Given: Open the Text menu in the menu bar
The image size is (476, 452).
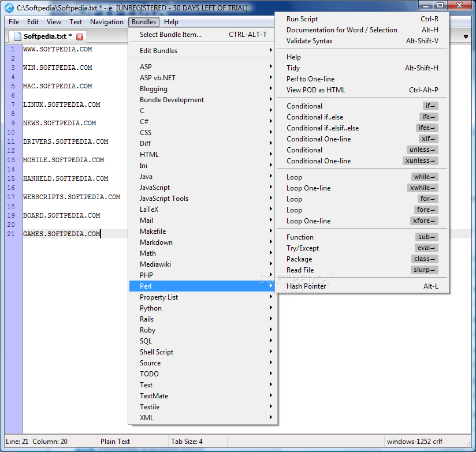Looking at the screenshot, I should [76, 22].
